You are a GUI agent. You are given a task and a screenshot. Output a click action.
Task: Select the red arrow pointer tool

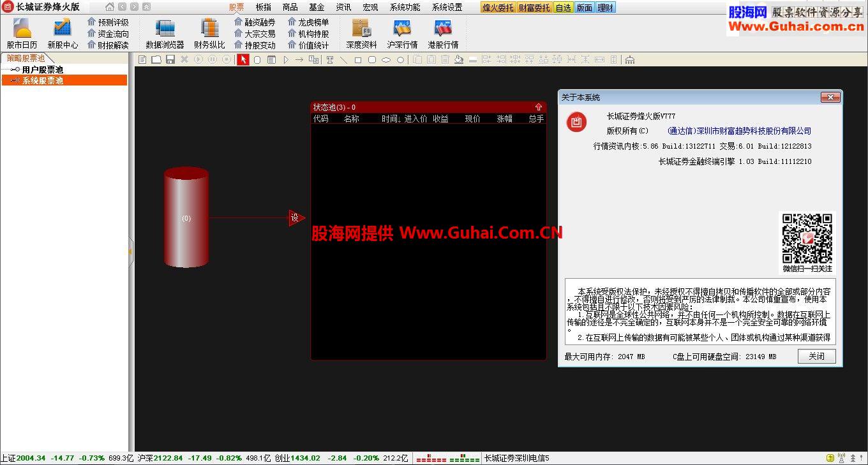[243, 60]
